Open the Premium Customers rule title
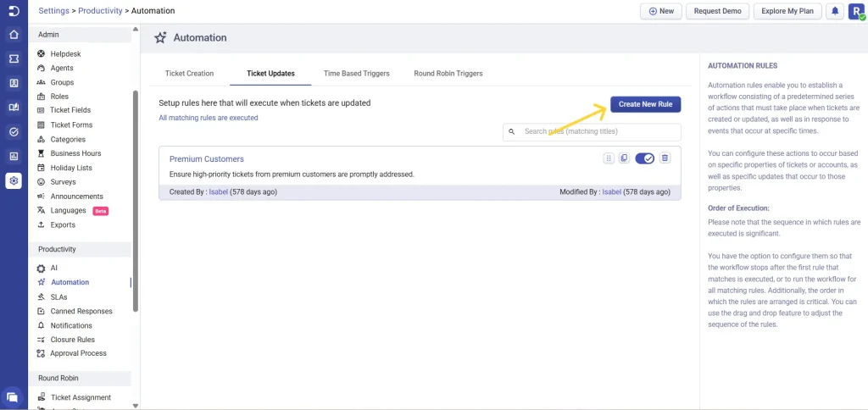The width and height of the screenshot is (868, 410). pyautogui.click(x=207, y=158)
